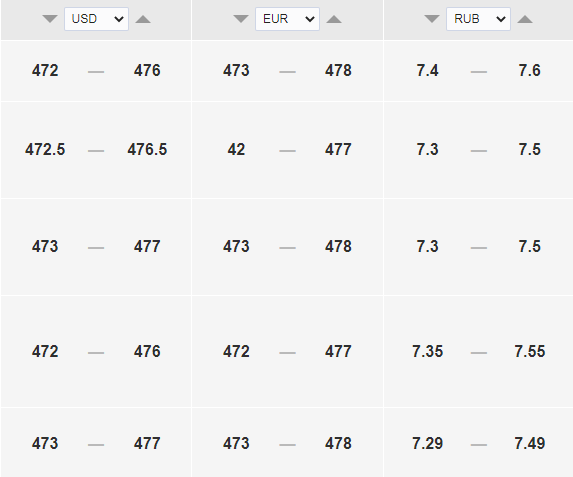Open the RUB currency dropdown
The image size is (573, 477).
(x=478, y=19)
